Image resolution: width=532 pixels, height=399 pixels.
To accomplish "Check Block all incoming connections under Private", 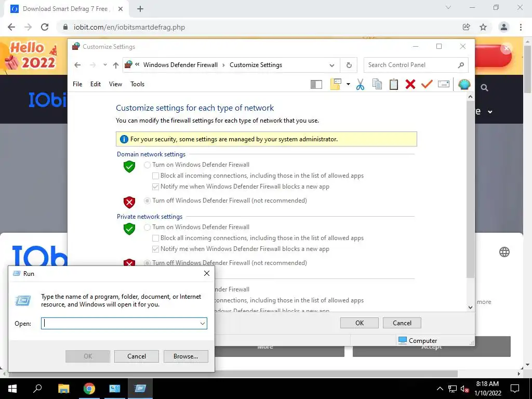I will 155,238.
